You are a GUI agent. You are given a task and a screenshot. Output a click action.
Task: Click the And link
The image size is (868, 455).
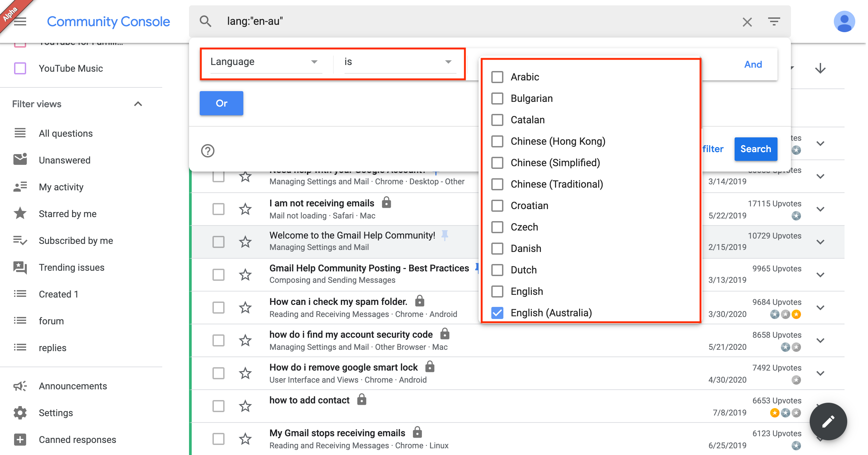753,64
